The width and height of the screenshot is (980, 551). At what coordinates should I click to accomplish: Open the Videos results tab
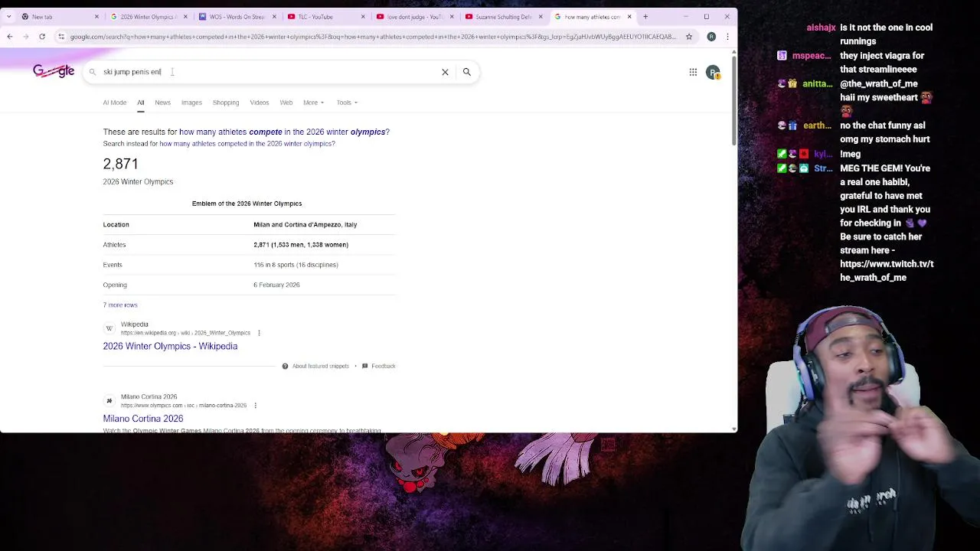pos(260,103)
